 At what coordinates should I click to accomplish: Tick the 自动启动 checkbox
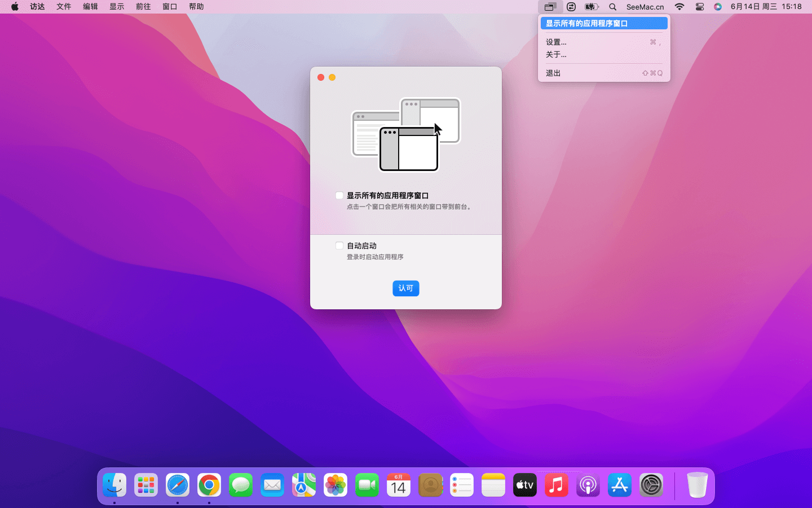tap(339, 246)
